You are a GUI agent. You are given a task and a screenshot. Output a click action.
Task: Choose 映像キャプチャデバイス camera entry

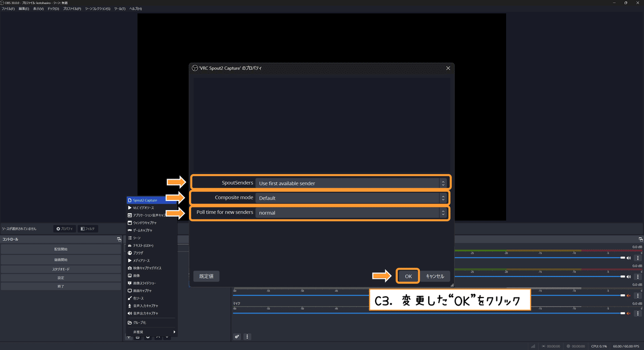151,267
